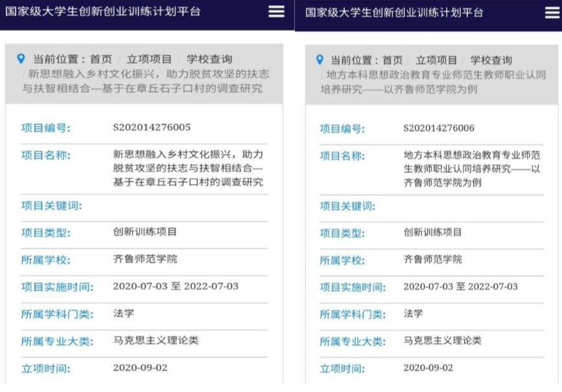Click 创新训练项目 in the S202014276006 project details
Screen dimensions: 562x392
pos(433,232)
